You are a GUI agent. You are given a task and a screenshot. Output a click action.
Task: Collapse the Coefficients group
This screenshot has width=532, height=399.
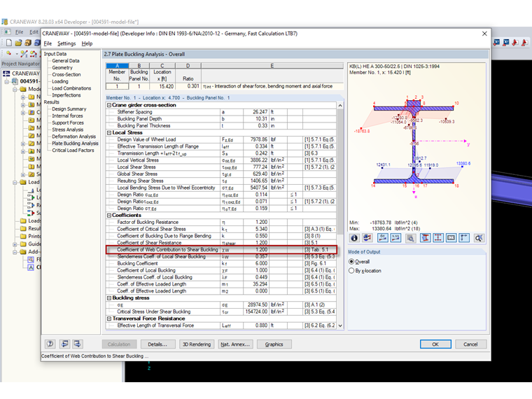pyautogui.click(x=109, y=216)
